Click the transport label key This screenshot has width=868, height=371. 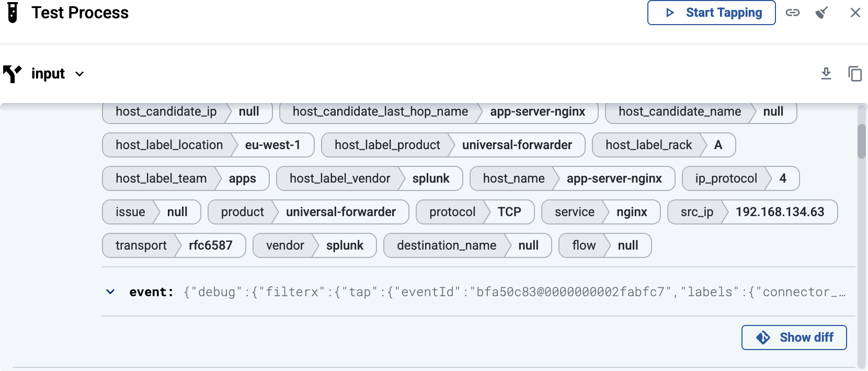pos(141,245)
